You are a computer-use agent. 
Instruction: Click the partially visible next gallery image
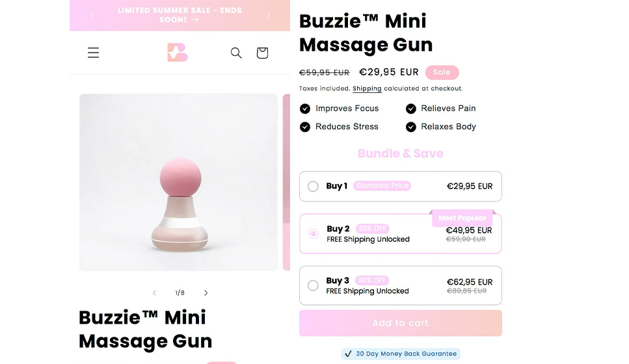[x=286, y=183]
